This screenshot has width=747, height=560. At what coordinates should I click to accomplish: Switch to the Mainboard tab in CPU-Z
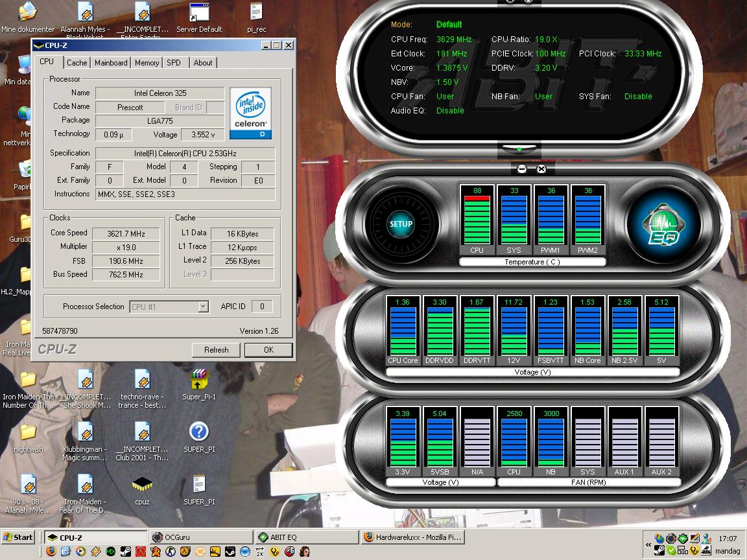111,62
